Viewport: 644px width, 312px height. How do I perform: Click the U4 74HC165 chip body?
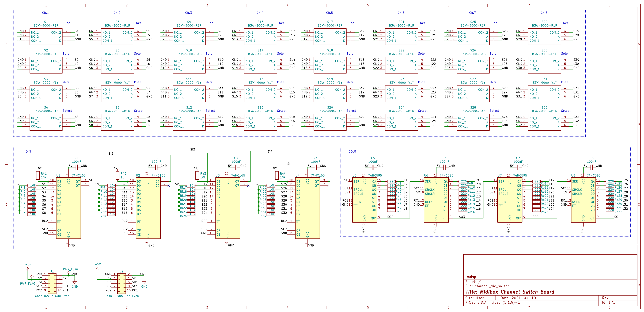click(308, 208)
